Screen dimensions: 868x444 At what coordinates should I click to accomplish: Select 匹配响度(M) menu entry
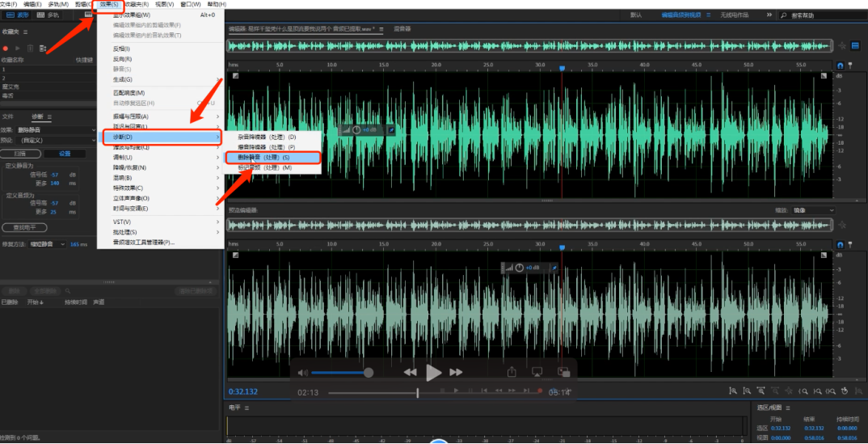(161, 92)
